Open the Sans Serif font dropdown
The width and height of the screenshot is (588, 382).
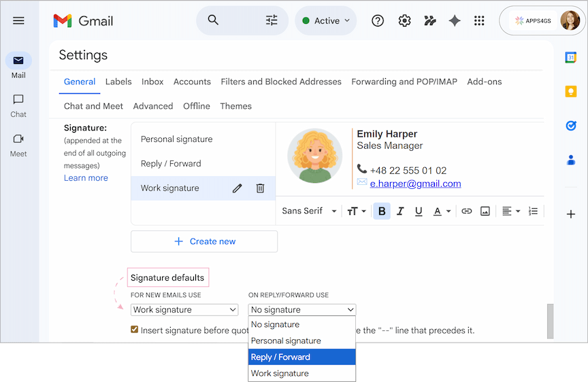(309, 211)
